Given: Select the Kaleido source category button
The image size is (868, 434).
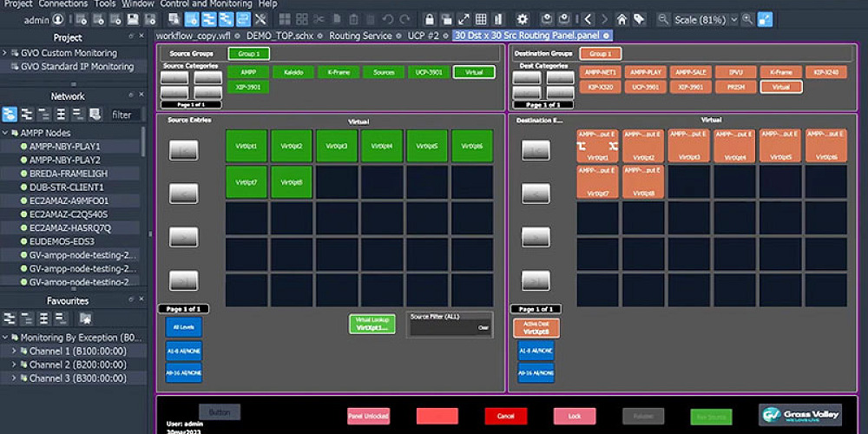Looking at the screenshot, I should (293, 72).
